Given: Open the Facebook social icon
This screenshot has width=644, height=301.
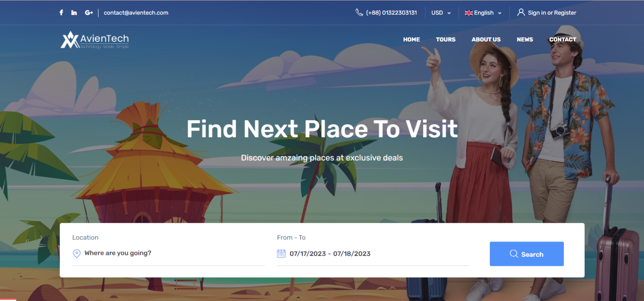Looking at the screenshot, I should [x=61, y=13].
